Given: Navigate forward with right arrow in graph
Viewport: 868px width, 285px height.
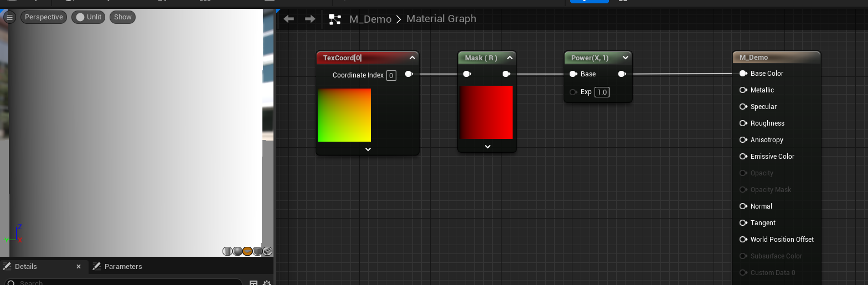Looking at the screenshot, I should (x=310, y=19).
